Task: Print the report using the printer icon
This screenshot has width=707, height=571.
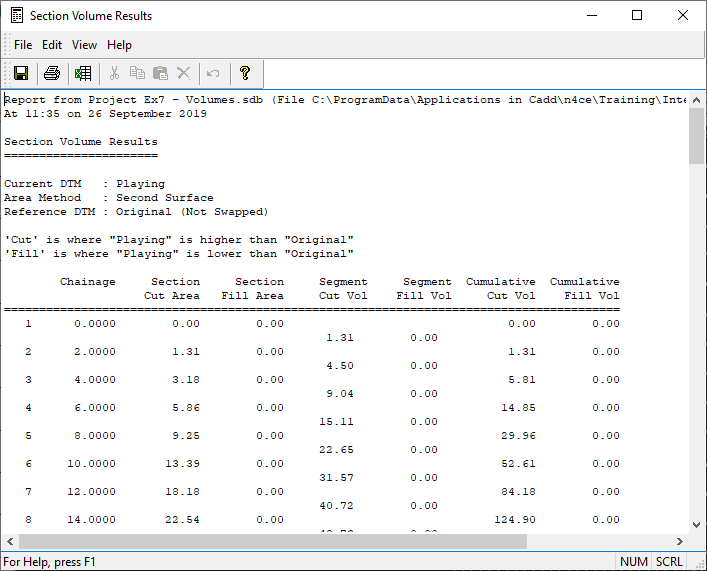Action: [x=52, y=73]
